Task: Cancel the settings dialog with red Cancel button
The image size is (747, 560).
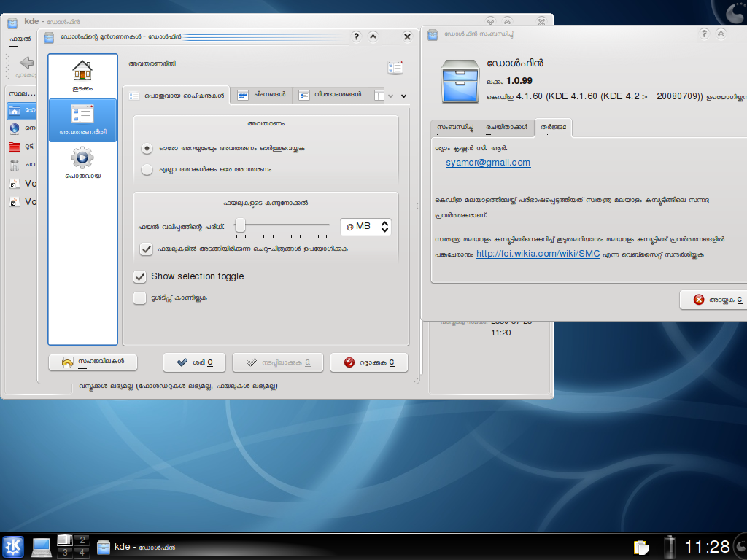Action: pos(369,362)
